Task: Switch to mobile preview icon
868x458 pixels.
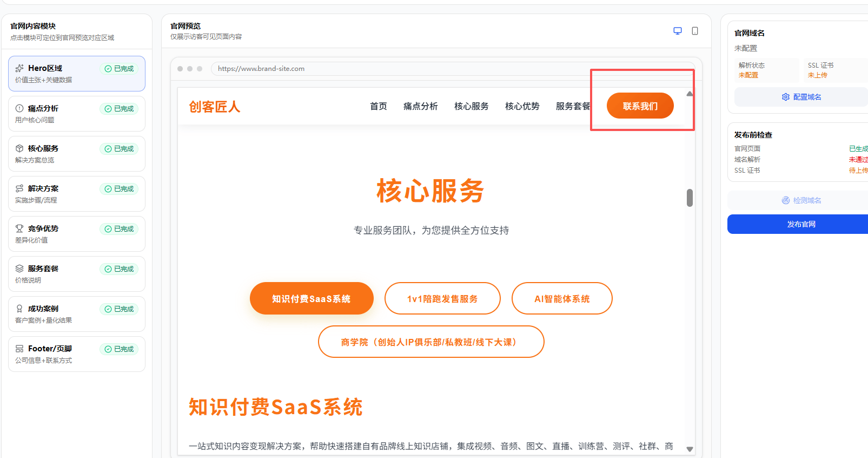Action: [695, 31]
